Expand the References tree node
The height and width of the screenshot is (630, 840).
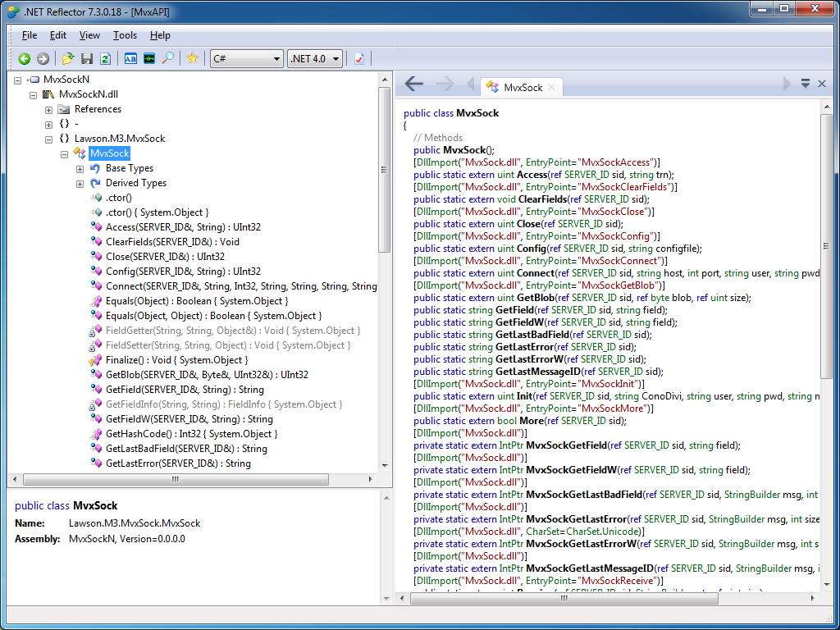coord(49,110)
